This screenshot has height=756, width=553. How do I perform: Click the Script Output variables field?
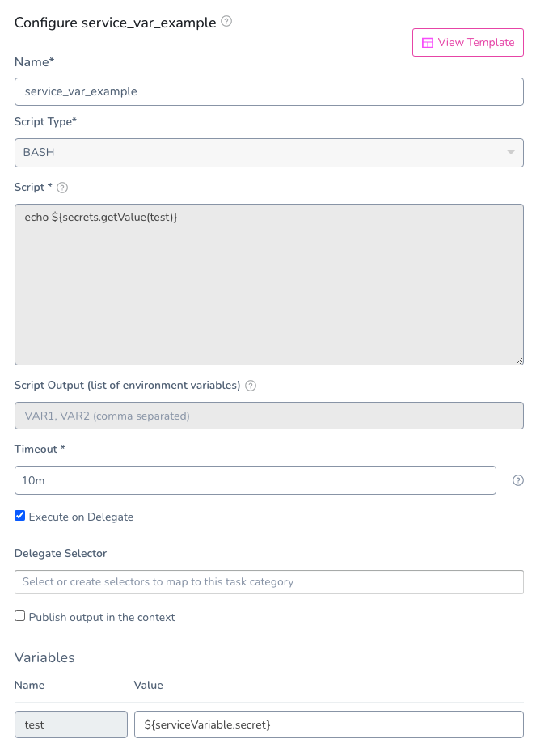point(269,416)
